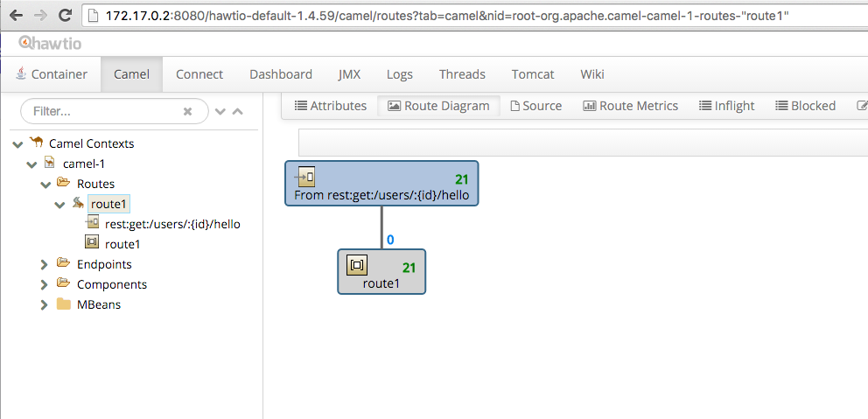Screen dimensions: 868x419
Task: Expand the Components folder
Action: (x=45, y=284)
